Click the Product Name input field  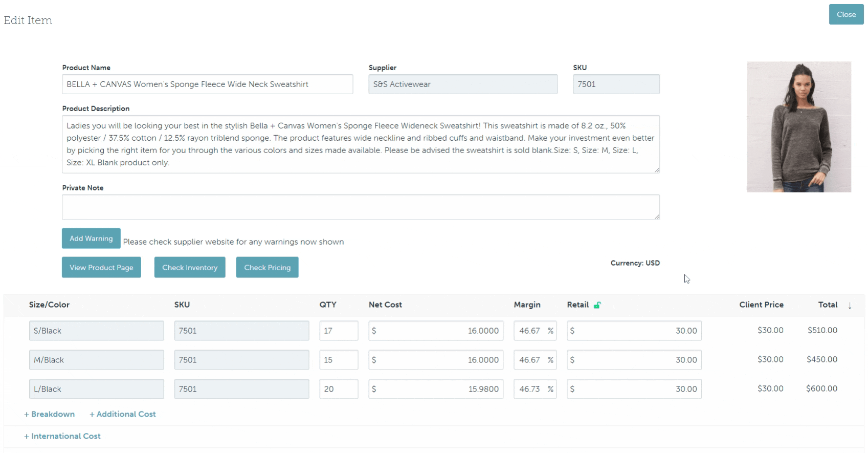point(207,84)
